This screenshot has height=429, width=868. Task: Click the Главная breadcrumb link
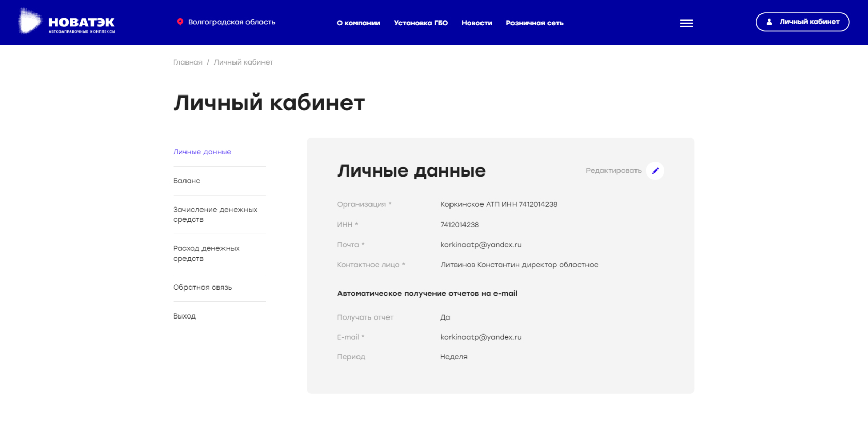coord(188,62)
